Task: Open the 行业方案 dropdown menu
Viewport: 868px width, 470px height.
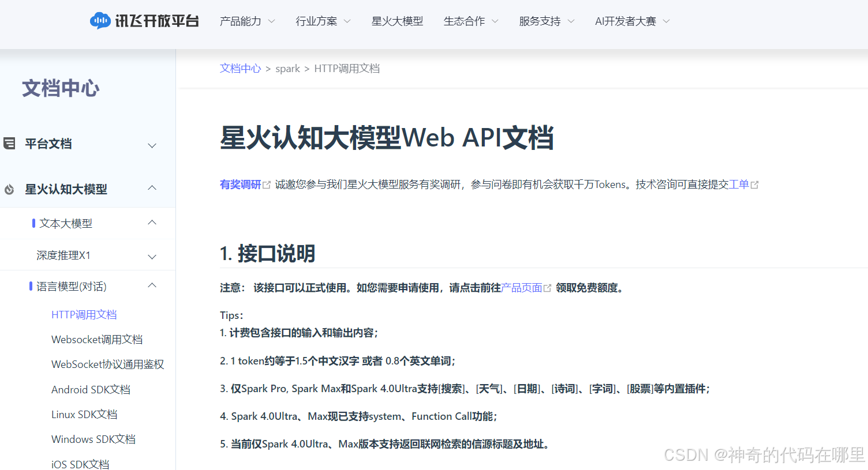Action: click(x=323, y=21)
